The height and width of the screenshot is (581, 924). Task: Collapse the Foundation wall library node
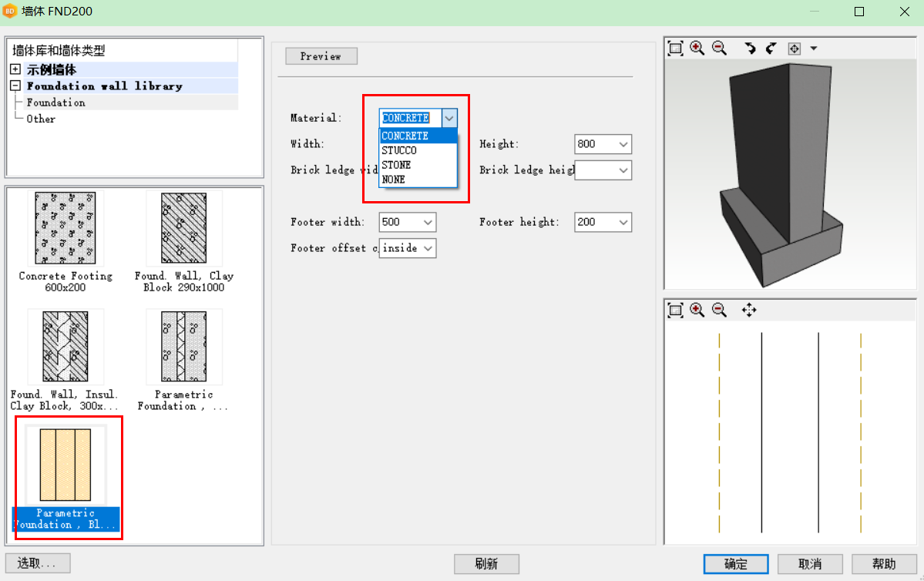coord(16,86)
